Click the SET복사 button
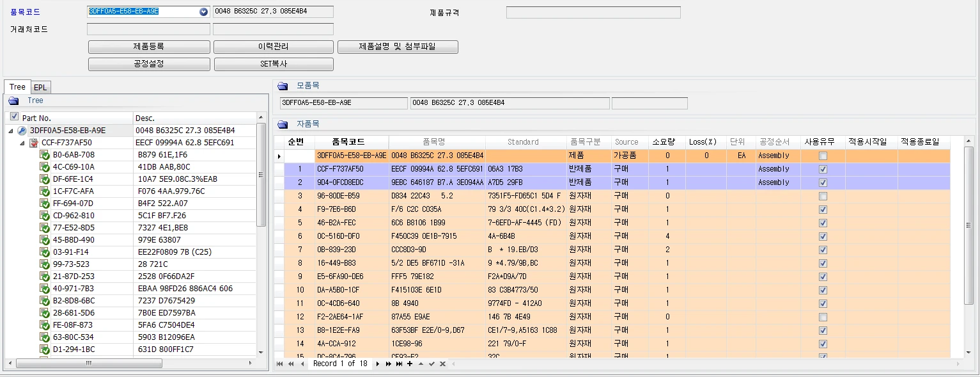 (274, 63)
